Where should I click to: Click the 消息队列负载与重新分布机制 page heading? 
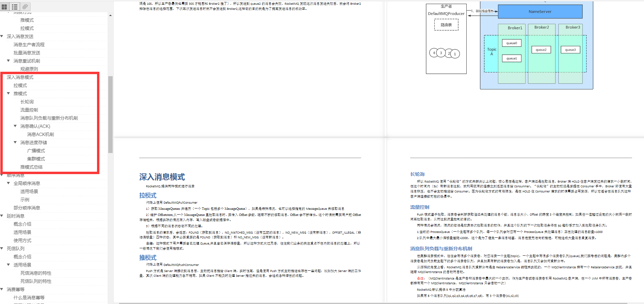[x=441, y=249]
